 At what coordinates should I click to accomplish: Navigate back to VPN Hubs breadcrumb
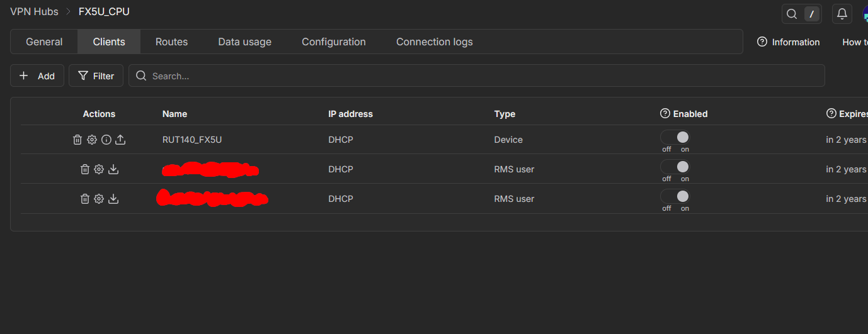click(34, 12)
